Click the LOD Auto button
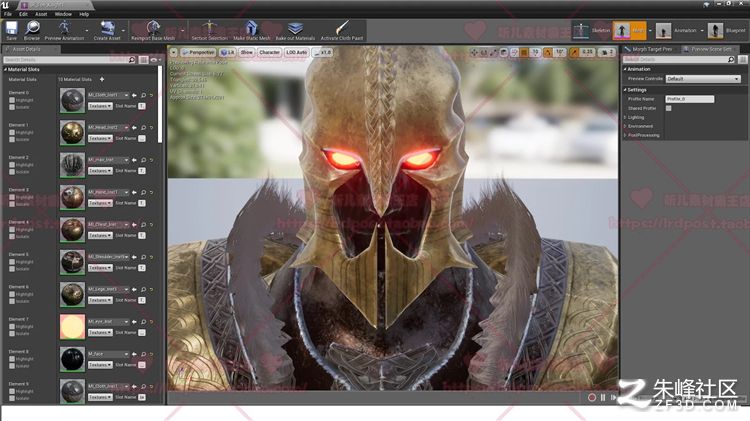750x421 pixels. pyautogui.click(x=297, y=52)
